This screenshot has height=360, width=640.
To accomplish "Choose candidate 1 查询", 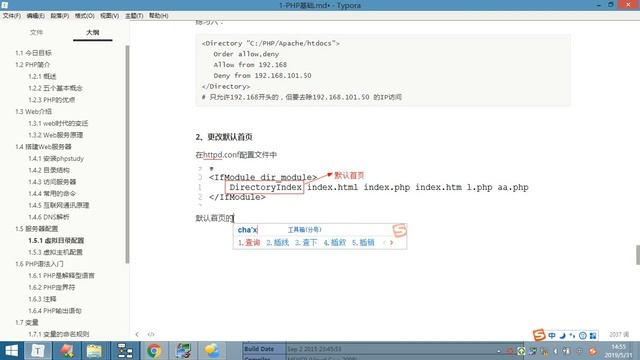I will (249, 242).
